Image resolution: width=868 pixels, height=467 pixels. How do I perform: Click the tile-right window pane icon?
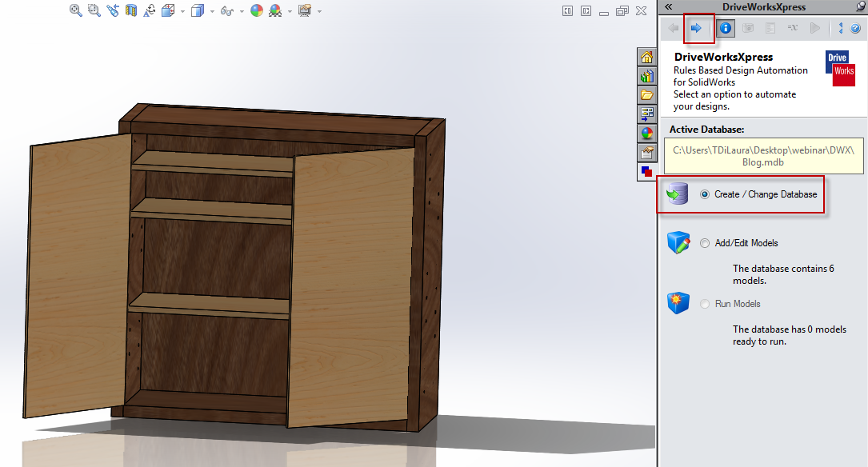586,11
